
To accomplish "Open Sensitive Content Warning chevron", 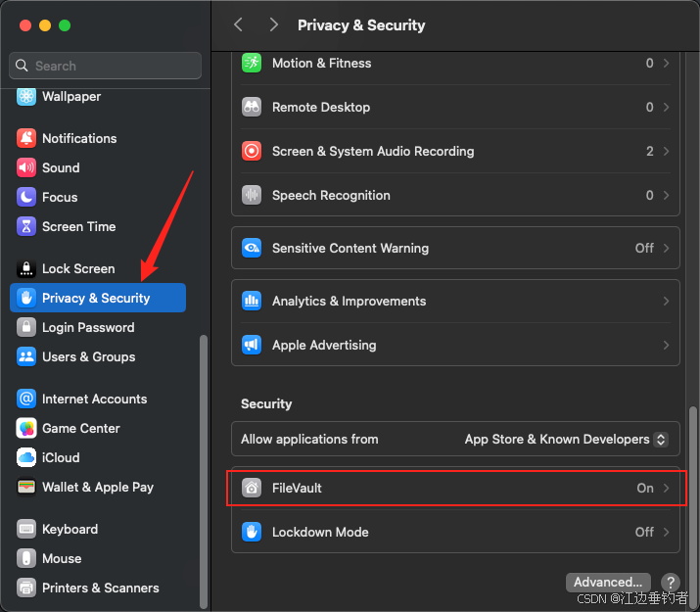I will (x=666, y=248).
